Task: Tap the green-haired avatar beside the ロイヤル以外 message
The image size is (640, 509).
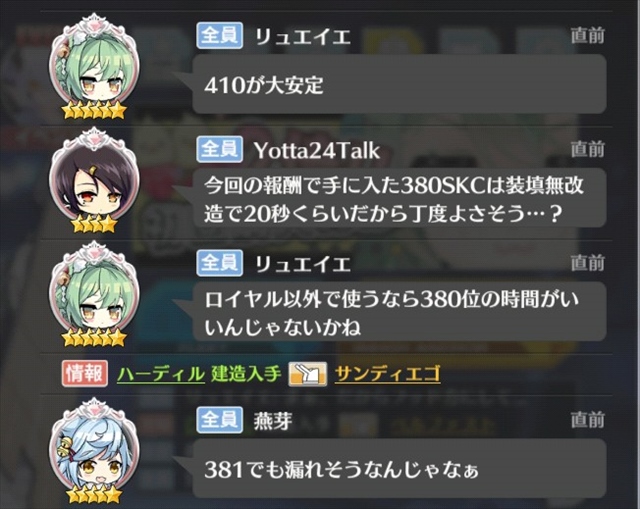Action: (94, 295)
